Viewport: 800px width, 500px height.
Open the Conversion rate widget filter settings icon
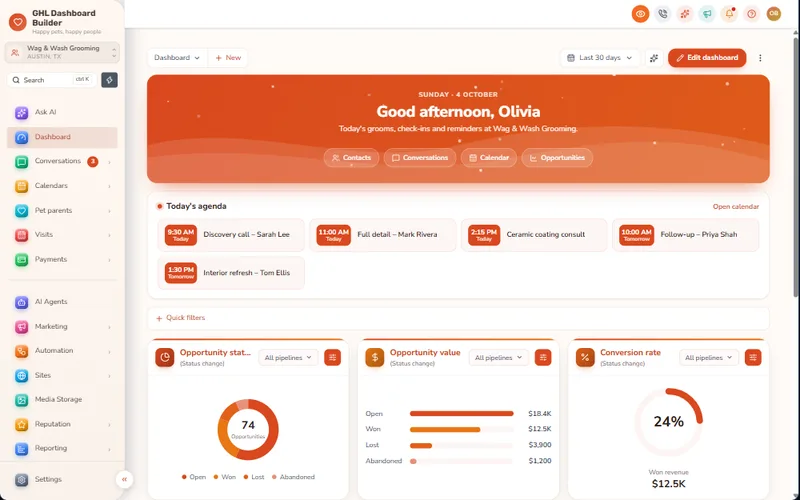click(753, 358)
